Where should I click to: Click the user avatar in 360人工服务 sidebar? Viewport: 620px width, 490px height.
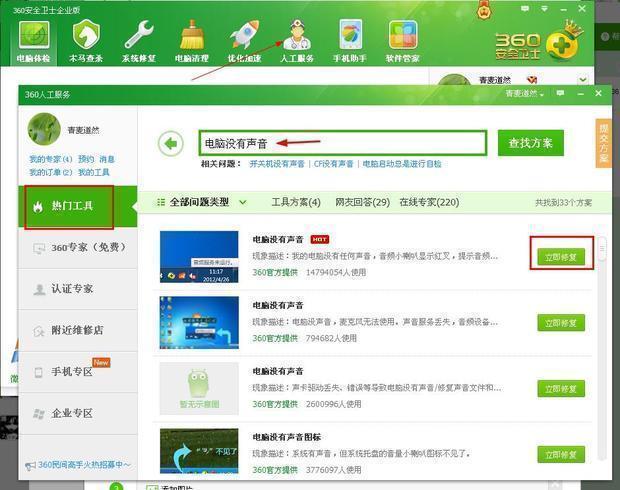coord(44,129)
